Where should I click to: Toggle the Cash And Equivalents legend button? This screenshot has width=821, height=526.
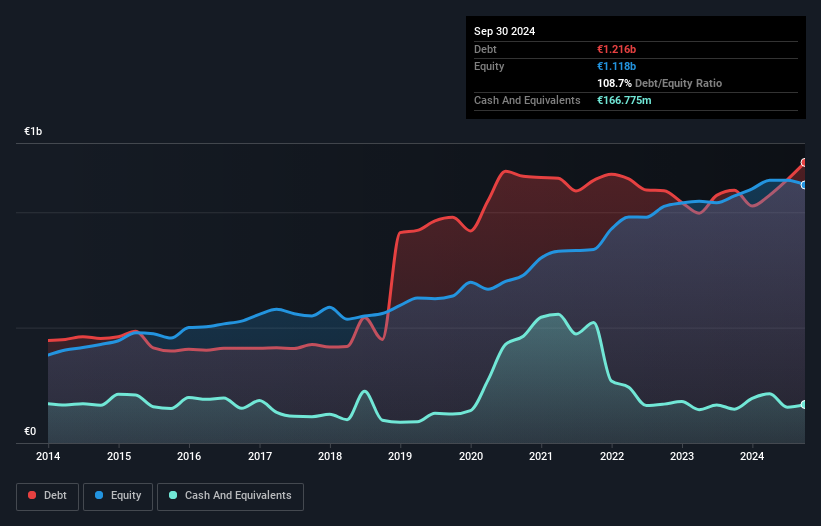point(230,496)
